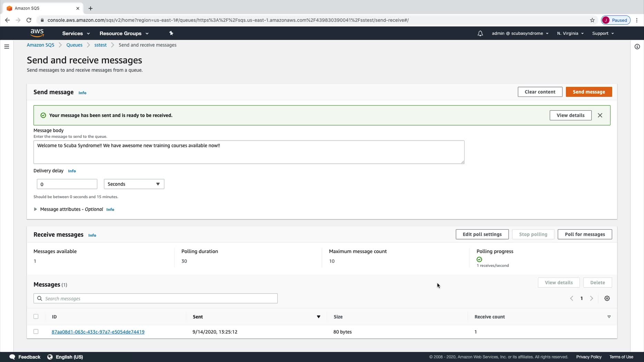Click the Search messages field
Viewport: 644px width, 362px height.
155,298
